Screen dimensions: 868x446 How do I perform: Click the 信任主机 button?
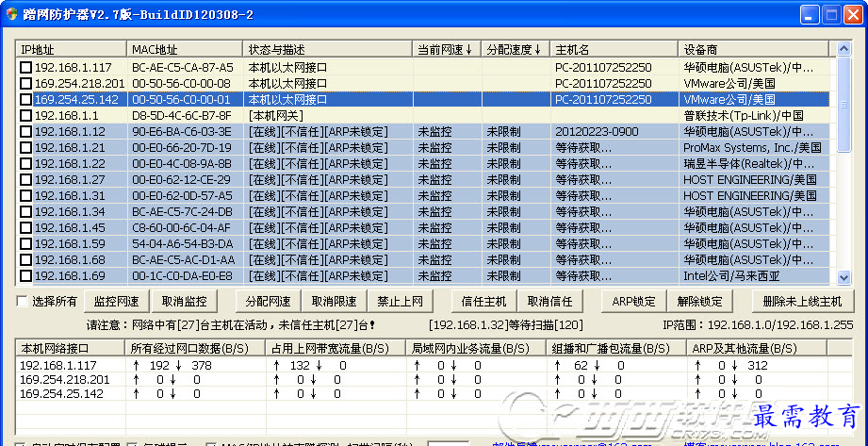484,302
